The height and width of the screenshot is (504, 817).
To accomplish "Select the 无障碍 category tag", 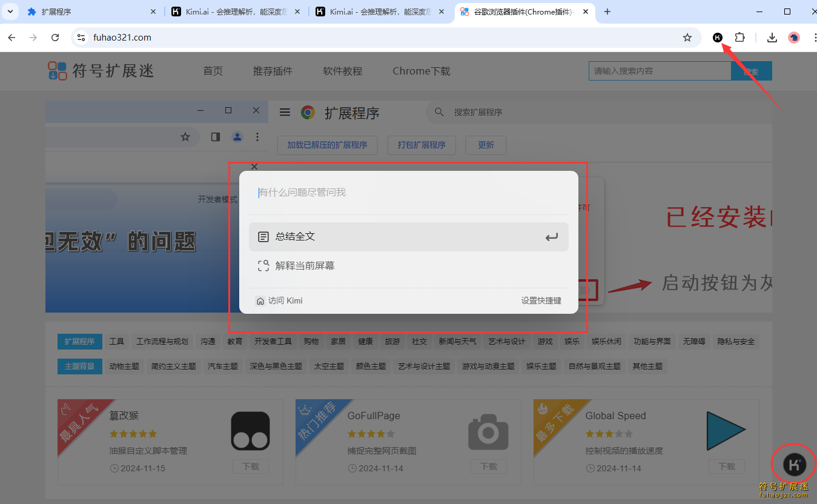I will [694, 342].
